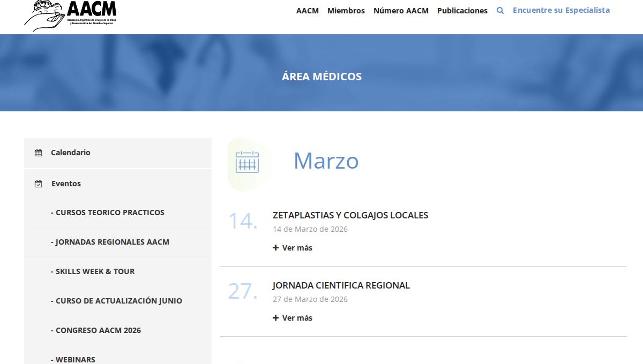Open CURSO DE ACTUALIZACIÓN JUNIO section
The width and height of the screenshot is (643, 364).
pos(118,301)
